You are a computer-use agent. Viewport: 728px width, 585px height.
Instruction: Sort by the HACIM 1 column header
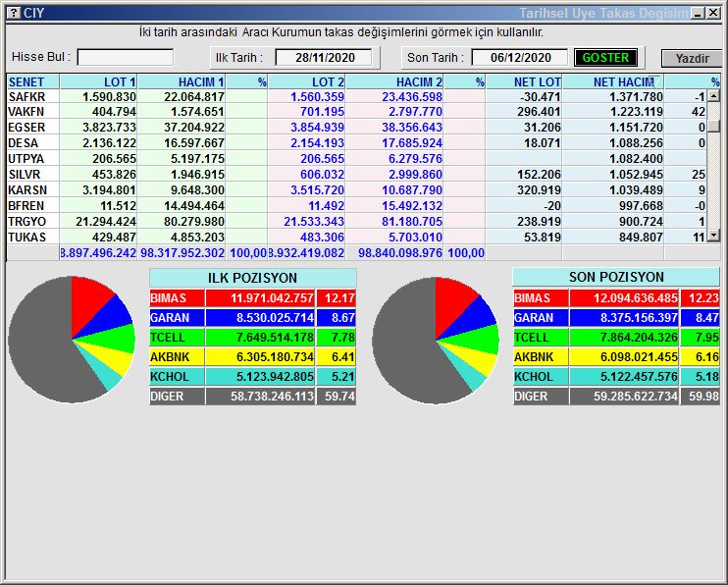point(182,81)
